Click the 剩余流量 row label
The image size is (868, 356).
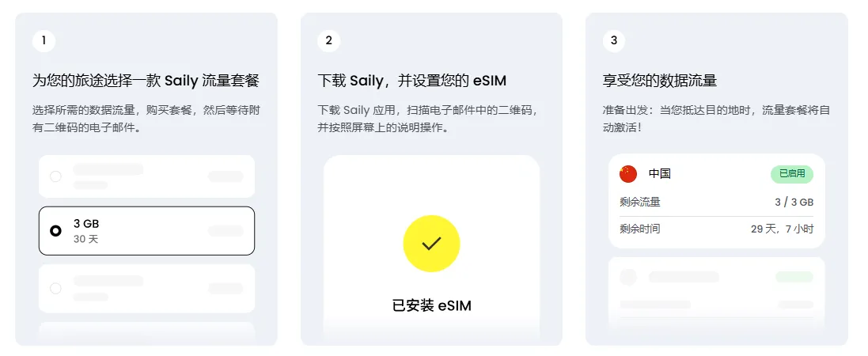[640, 203]
